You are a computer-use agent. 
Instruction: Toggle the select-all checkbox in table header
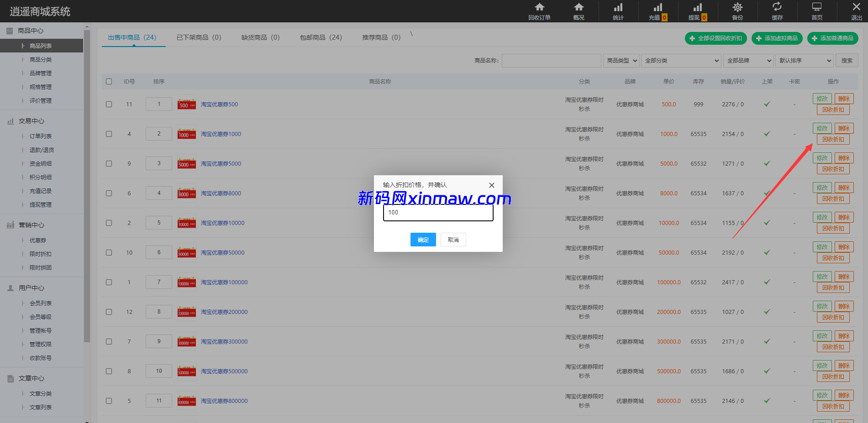tap(109, 82)
